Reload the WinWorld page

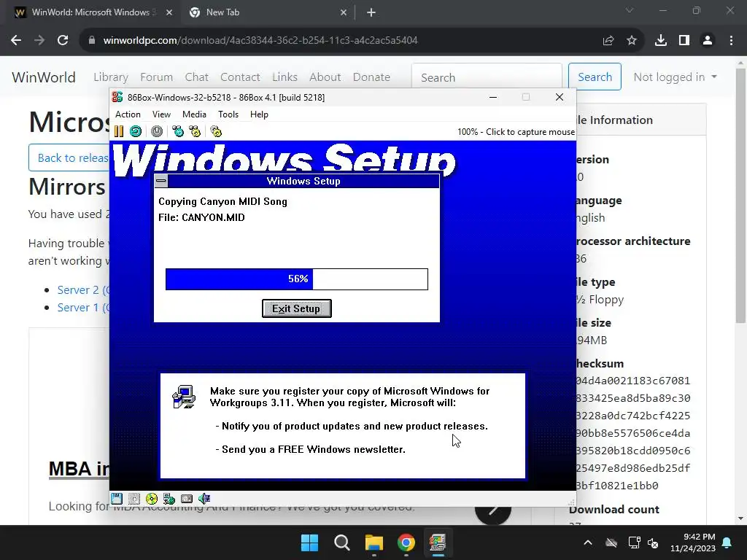(63, 41)
